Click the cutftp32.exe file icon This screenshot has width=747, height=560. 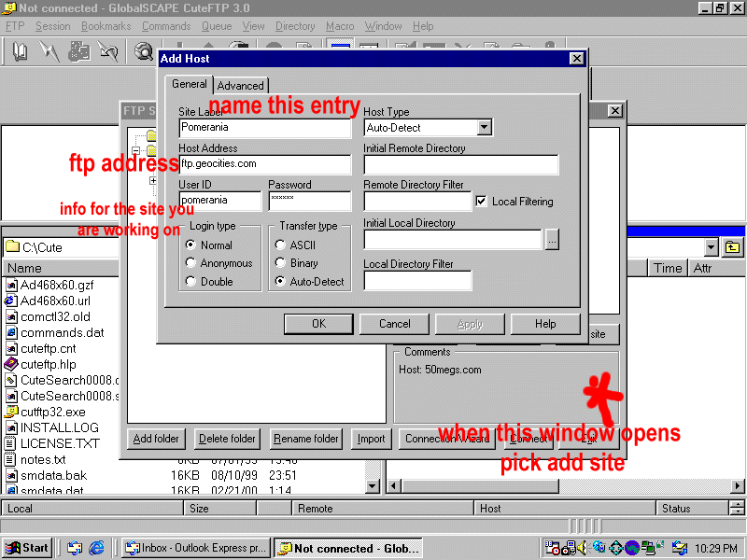tap(11, 411)
